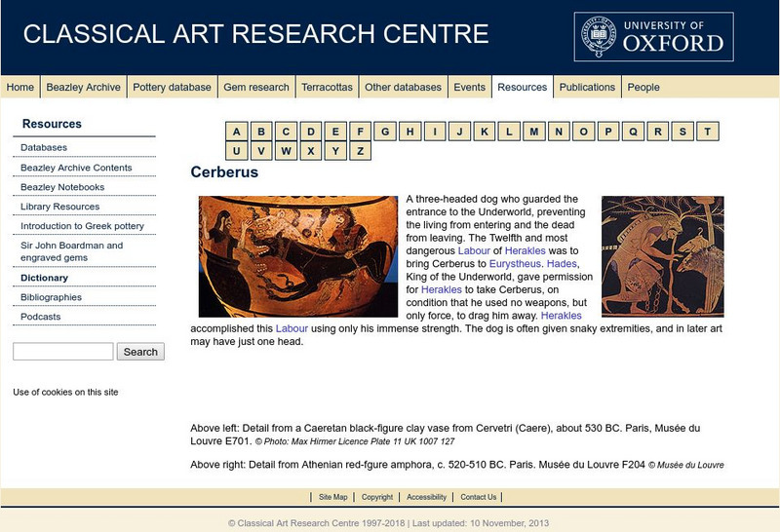The height and width of the screenshot is (532, 780).
Task: Focus the sidebar search text field
Action: [x=63, y=352]
